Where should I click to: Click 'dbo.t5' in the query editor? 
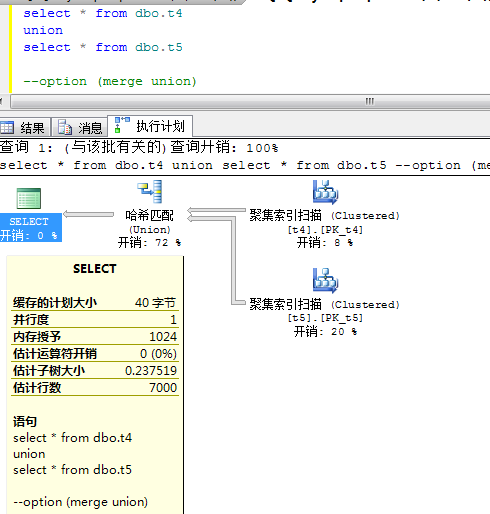pyautogui.click(x=159, y=47)
